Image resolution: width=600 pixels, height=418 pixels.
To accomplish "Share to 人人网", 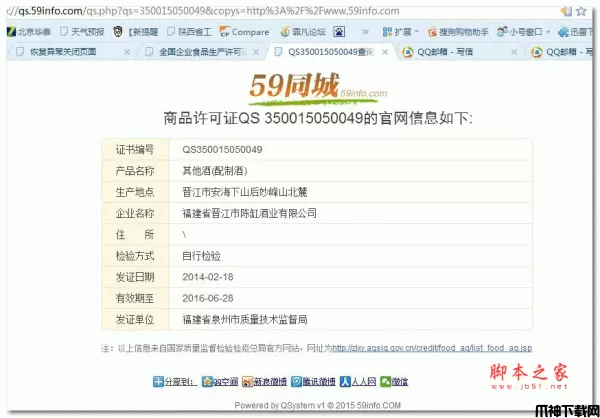I will tap(358, 381).
